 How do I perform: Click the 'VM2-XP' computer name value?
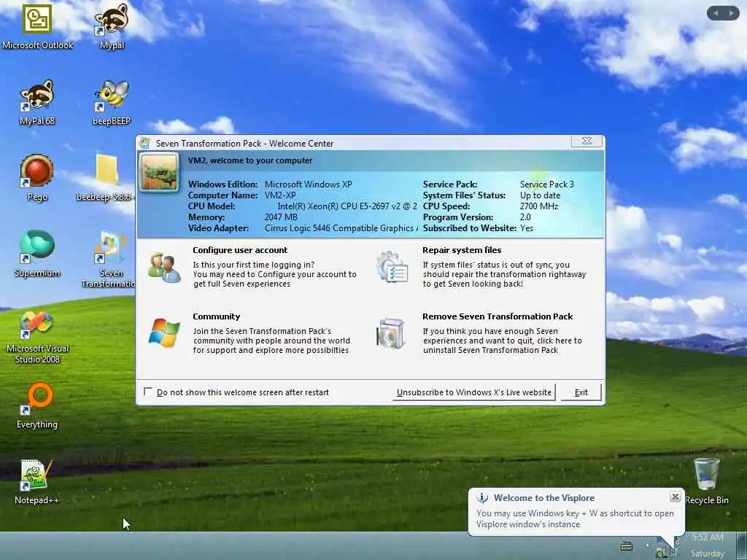point(280,195)
